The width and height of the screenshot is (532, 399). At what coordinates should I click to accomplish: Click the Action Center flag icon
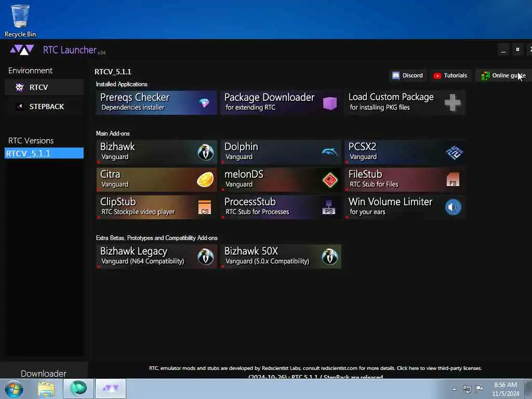tap(479, 389)
